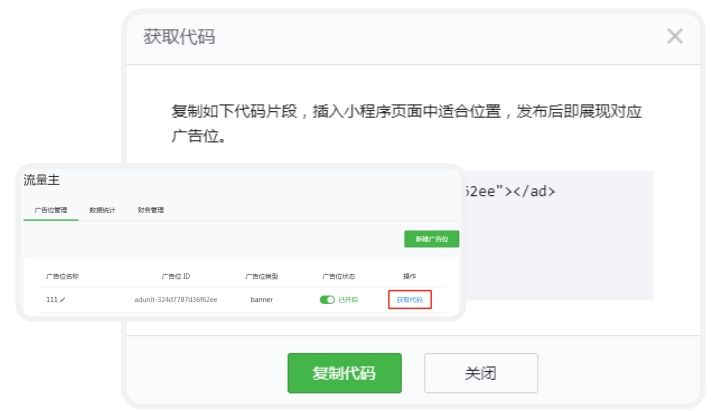Click the pencil edit icon beside 111
Screen dimensions: 711x411
tap(63, 299)
